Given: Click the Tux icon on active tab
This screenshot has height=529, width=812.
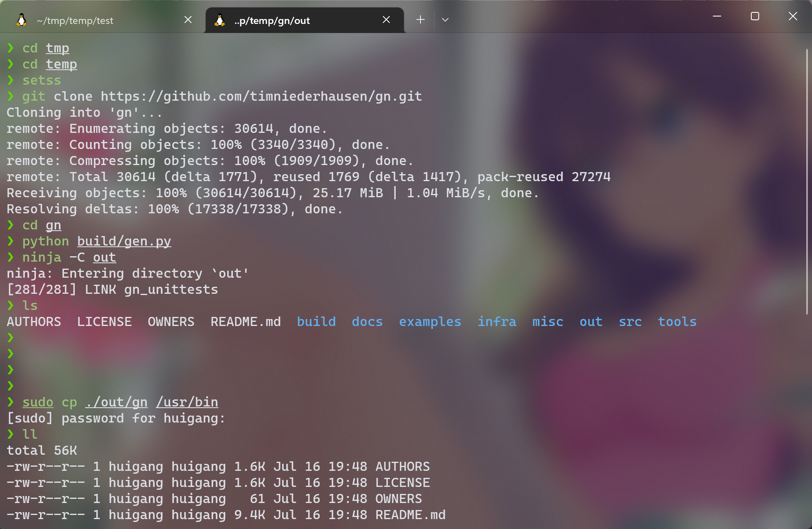Looking at the screenshot, I should coord(220,20).
